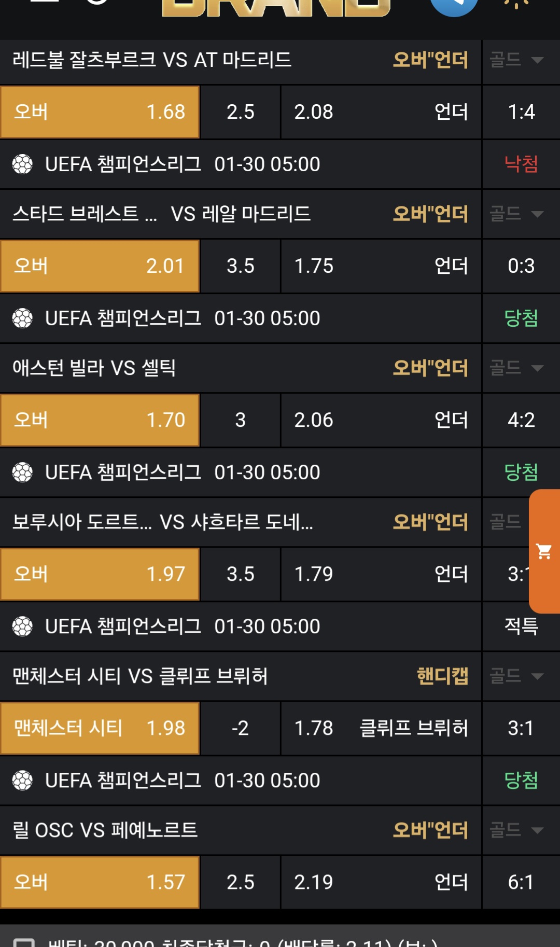The width and height of the screenshot is (560, 947).
Task: Click soccer ball icon for Dortmund match
Action: [22, 626]
